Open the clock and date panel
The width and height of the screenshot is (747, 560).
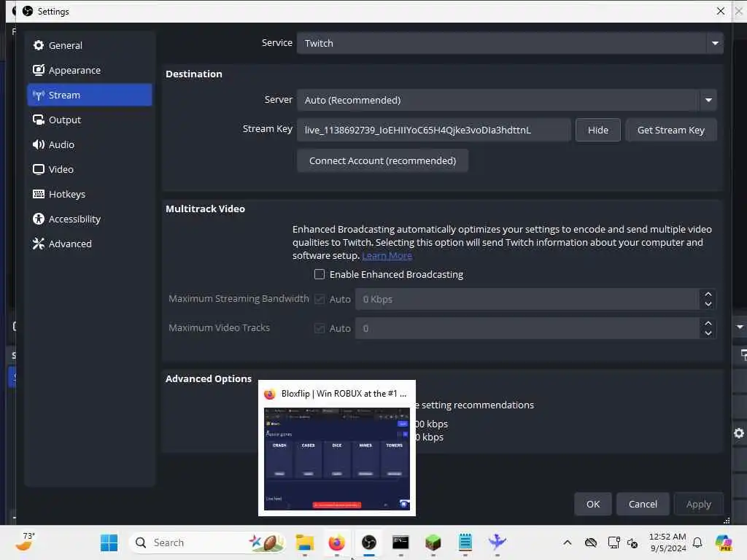tap(667, 542)
